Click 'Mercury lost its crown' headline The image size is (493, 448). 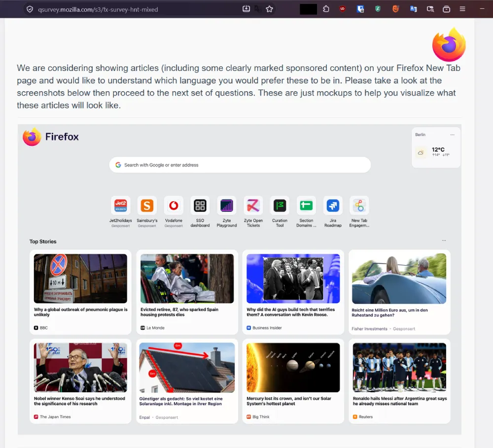[289, 401]
